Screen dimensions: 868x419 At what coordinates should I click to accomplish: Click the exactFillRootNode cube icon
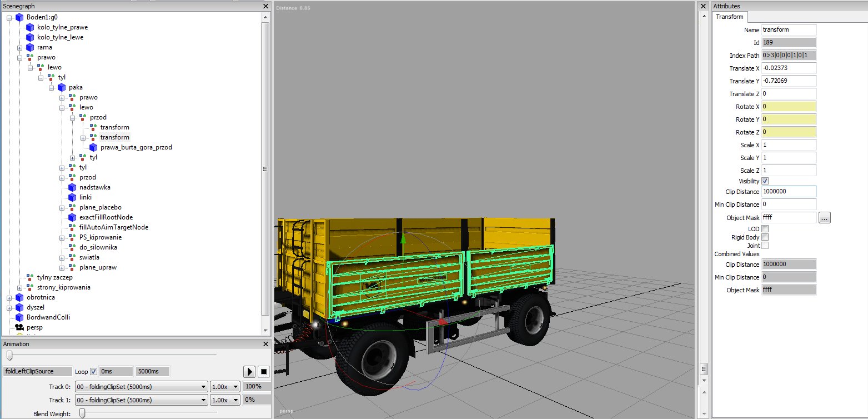72,217
